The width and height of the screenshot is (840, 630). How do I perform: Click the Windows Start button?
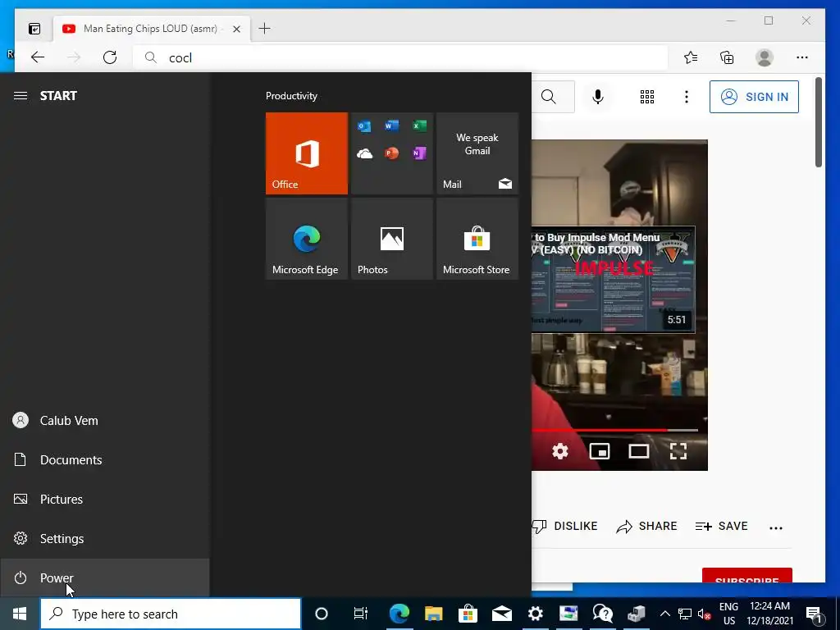pyautogui.click(x=20, y=614)
